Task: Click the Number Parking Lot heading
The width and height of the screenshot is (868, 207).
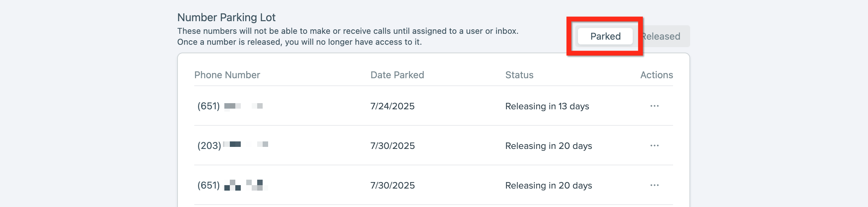Action: (226, 17)
